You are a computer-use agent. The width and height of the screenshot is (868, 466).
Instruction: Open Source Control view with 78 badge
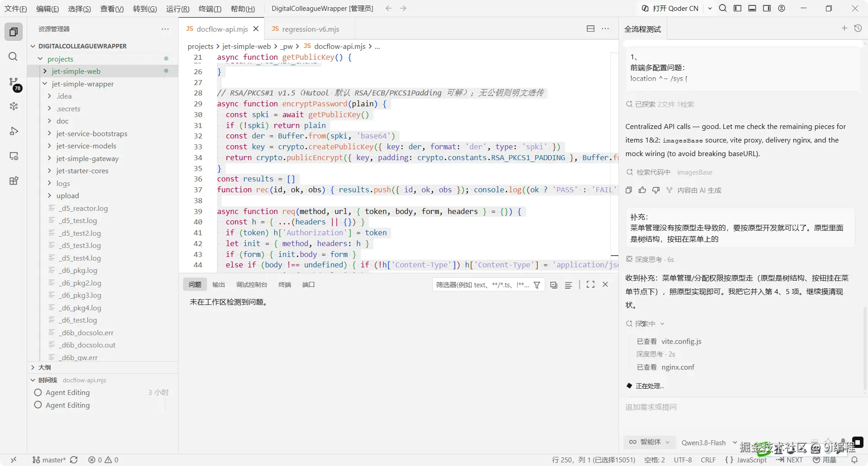pos(14,82)
